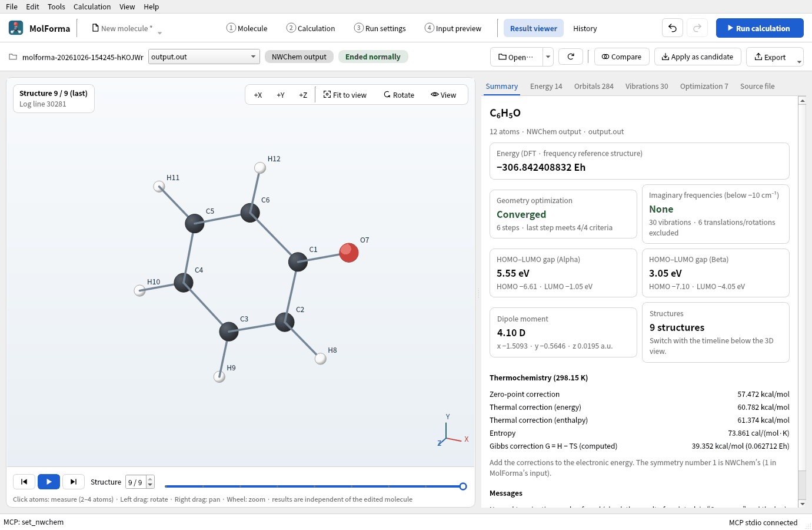Decrement the structure number stepper
The width and height of the screenshot is (812, 530).
pos(150,485)
